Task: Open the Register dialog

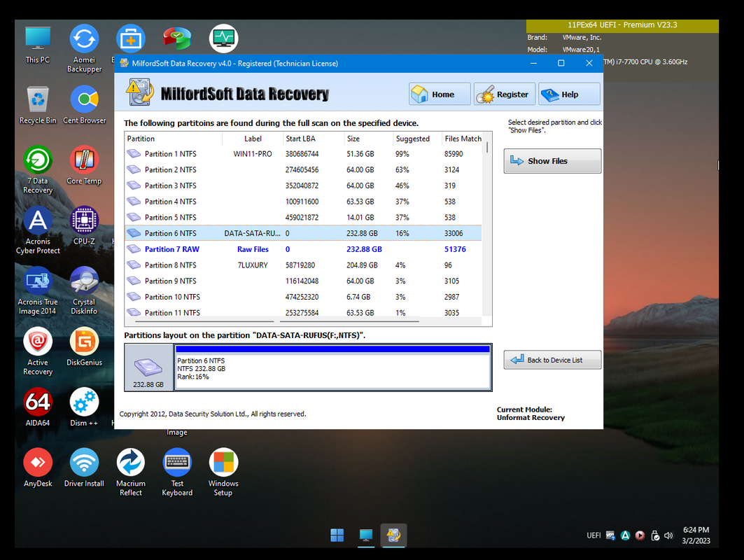Action: click(504, 94)
